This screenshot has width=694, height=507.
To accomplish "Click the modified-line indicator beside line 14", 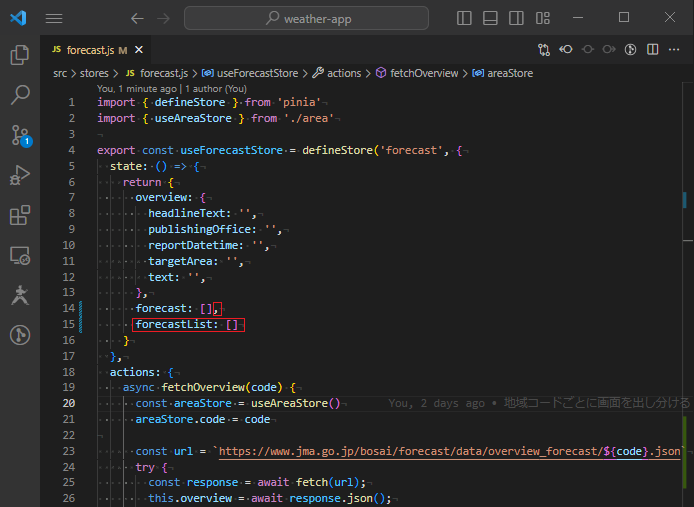I will tap(81, 309).
